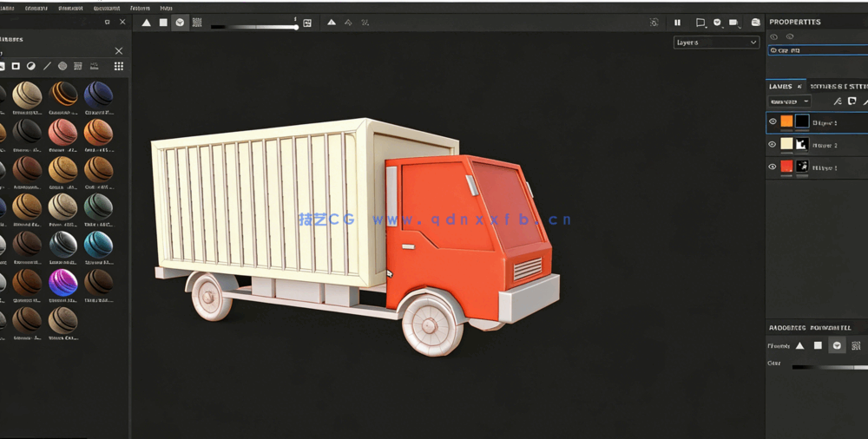This screenshot has width=868, height=439.
Task: Click the pause icon above the viewport
Action: tap(678, 23)
